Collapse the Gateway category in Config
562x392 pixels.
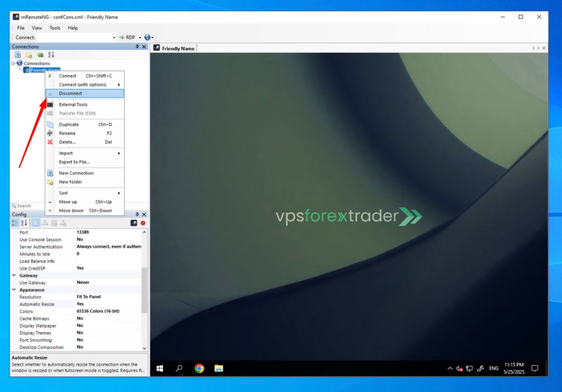click(14, 275)
